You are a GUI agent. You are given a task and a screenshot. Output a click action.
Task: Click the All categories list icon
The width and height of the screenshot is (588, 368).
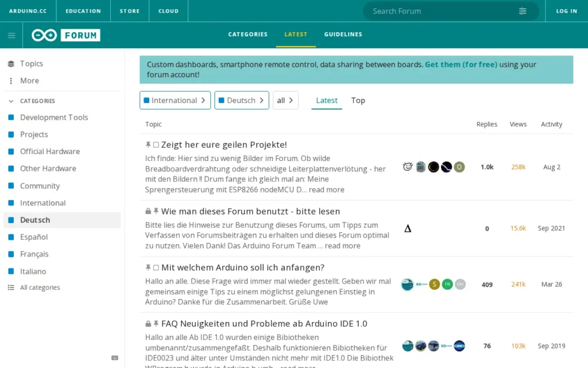coord(11,287)
